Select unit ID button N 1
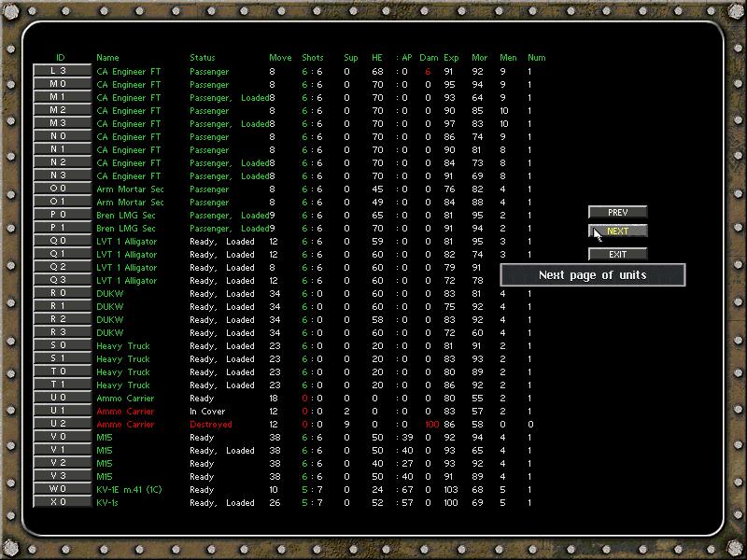Image resolution: width=747 pixels, height=560 pixels. (x=62, y=149)
